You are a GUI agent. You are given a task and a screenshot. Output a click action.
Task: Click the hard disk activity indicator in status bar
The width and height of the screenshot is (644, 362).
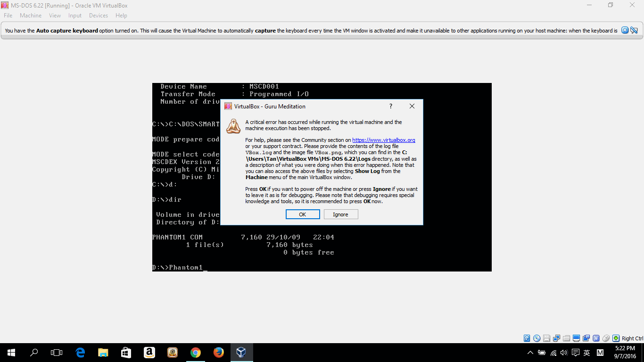[527, 338]
